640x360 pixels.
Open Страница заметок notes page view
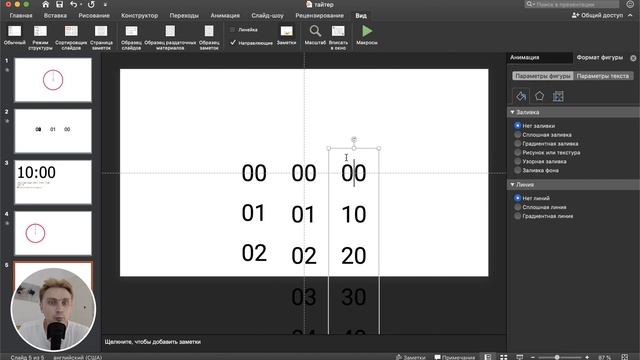tap(101, 38)
